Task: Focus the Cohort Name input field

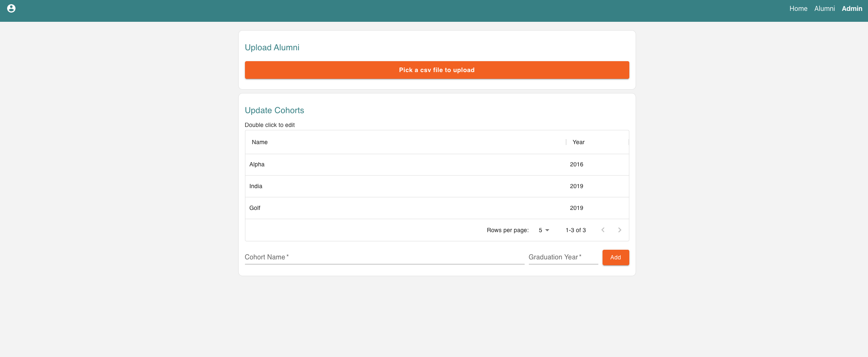Action: [384, 257]
